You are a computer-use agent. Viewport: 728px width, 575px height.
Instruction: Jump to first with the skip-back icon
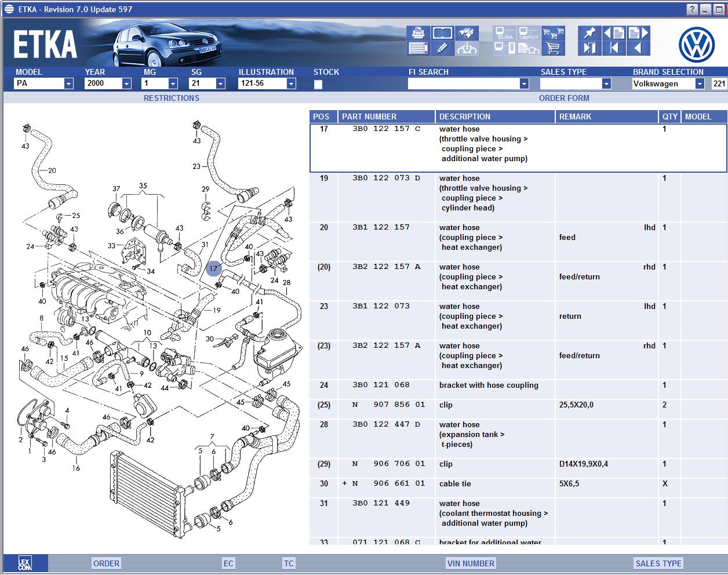[614, 49]
